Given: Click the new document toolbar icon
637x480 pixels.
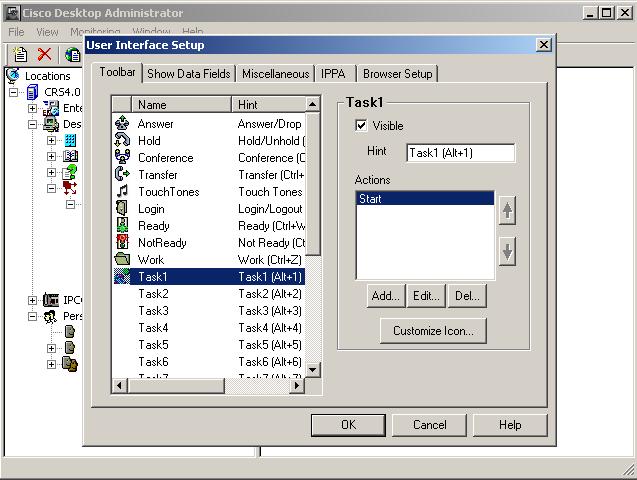Looking at the screenshot, I should 20,54.
